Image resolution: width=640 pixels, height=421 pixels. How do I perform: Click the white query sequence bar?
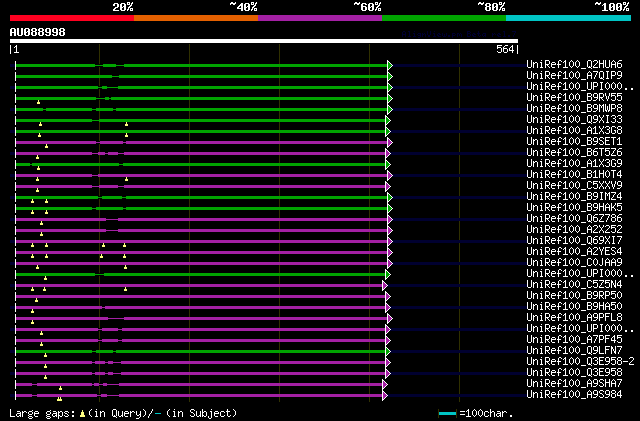pyautogui.click(x=264, y=41)
